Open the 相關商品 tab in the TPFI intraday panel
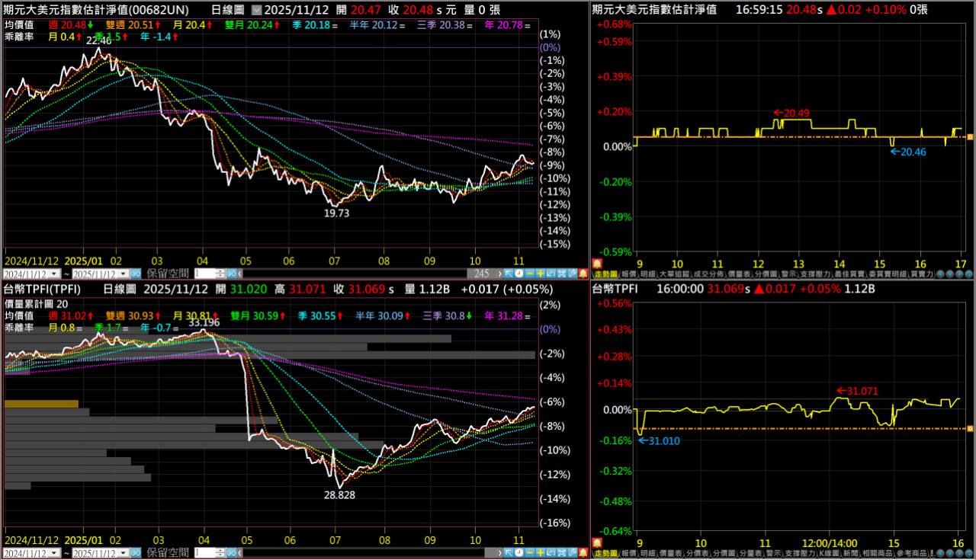The height and width of the screenshot is (560, 976). pyautogui.click(x=877, y=553)
